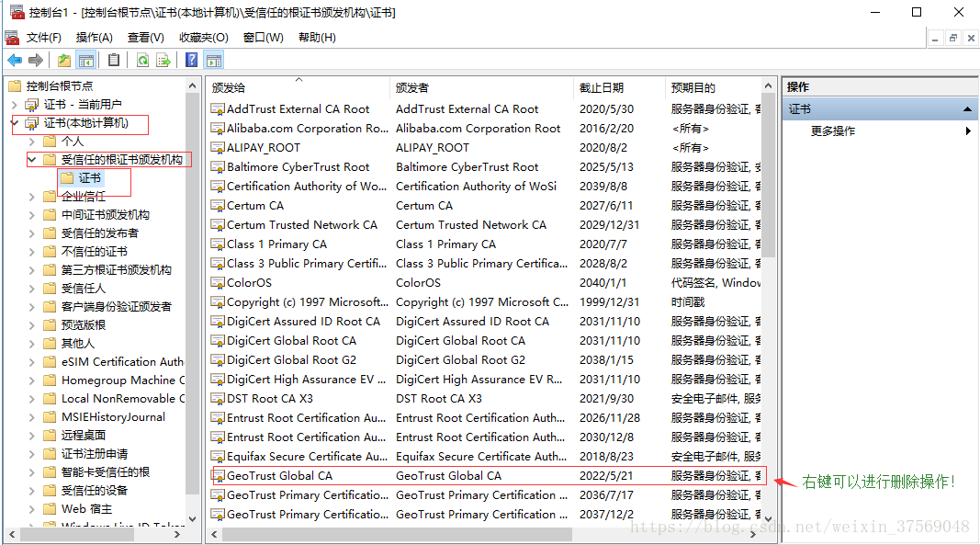Expand the 个人 folder node
The width and height of the screenshot is (980, 545).
[32, 142]
